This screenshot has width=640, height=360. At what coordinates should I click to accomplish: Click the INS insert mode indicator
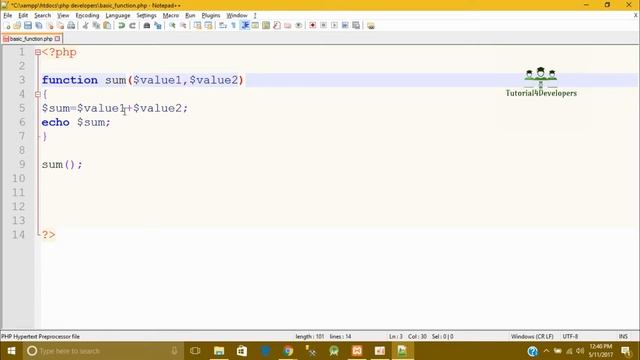coord(623,337)
